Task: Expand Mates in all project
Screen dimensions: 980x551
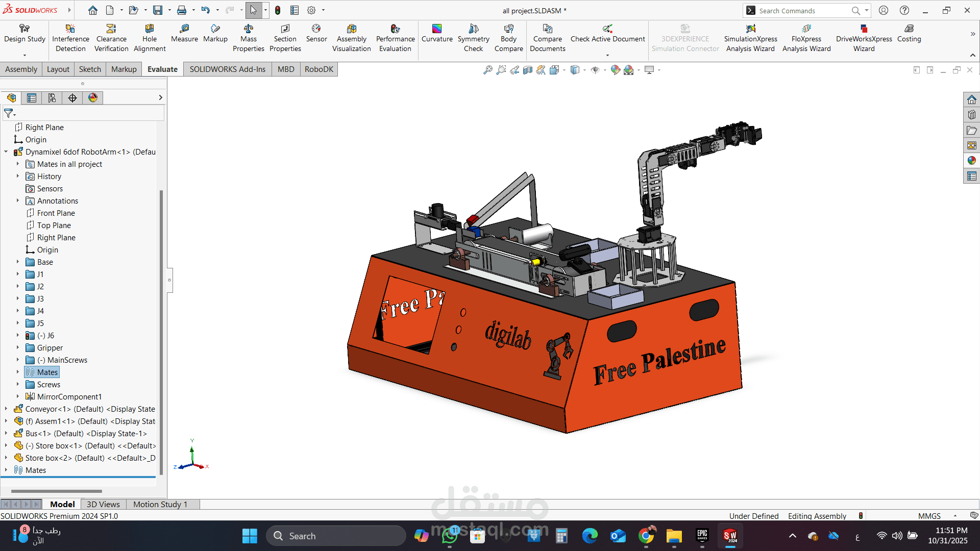Action: tap(17, 164)
